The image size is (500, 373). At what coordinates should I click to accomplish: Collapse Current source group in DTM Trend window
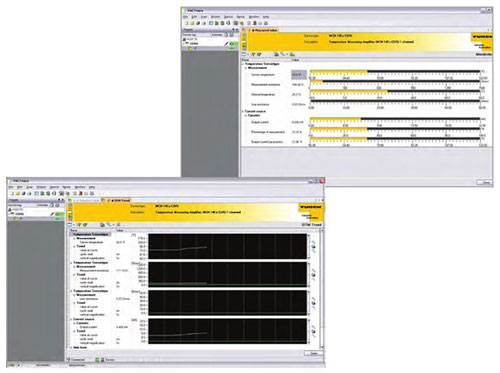coord(71,319)
